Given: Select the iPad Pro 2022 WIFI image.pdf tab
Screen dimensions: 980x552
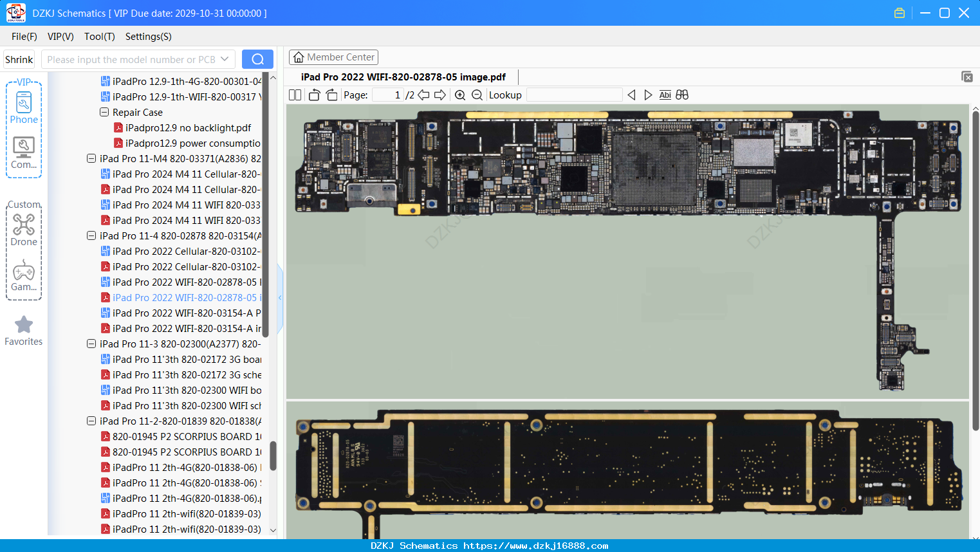Looking at the screenshot, I should click(403, 77).
